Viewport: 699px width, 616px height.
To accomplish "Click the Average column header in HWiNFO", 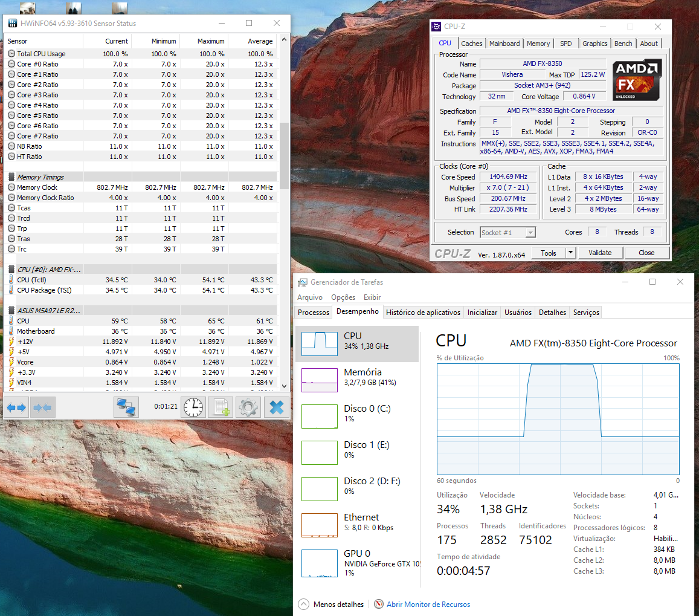I will pyautogui.click(x=253, y=41).
